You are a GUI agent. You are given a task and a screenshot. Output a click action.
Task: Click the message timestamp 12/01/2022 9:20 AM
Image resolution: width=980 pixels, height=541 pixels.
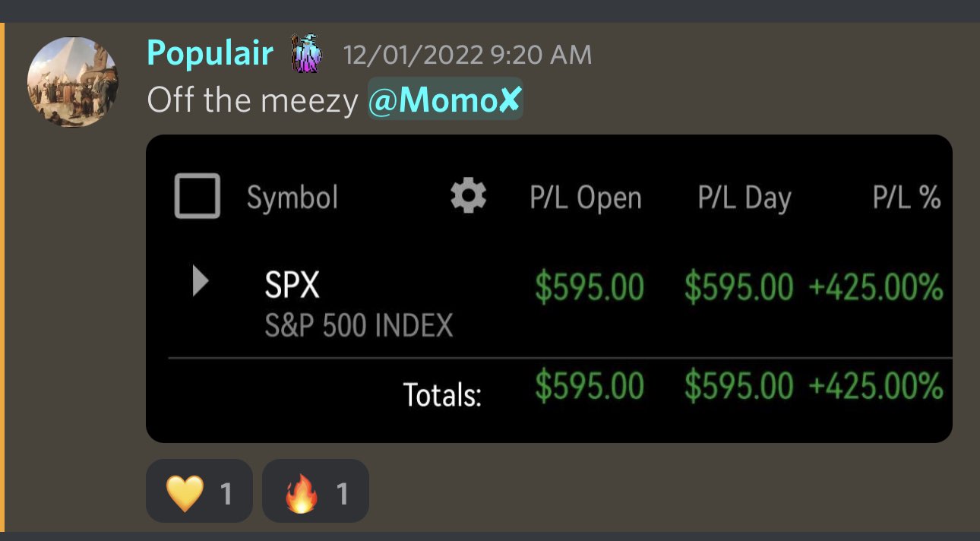click(467, 55)
